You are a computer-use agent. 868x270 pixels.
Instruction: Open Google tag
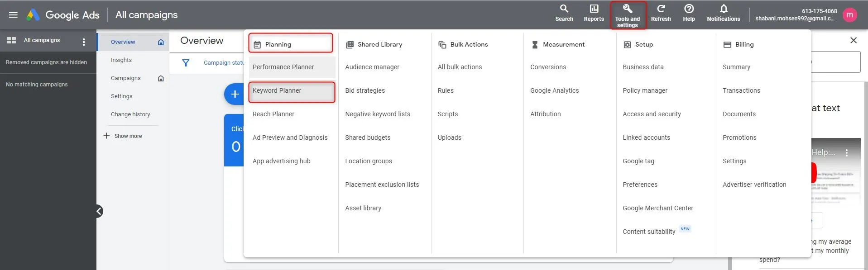(638, 161)
